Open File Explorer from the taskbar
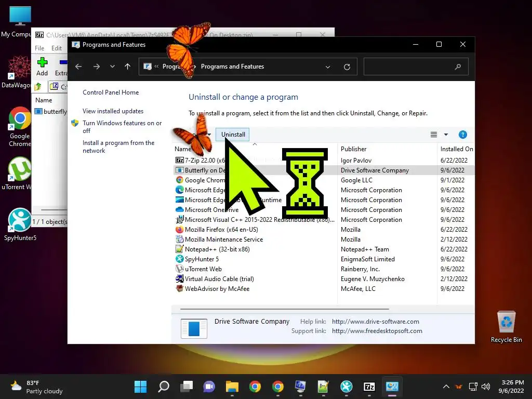 click(x=232, y=387)
